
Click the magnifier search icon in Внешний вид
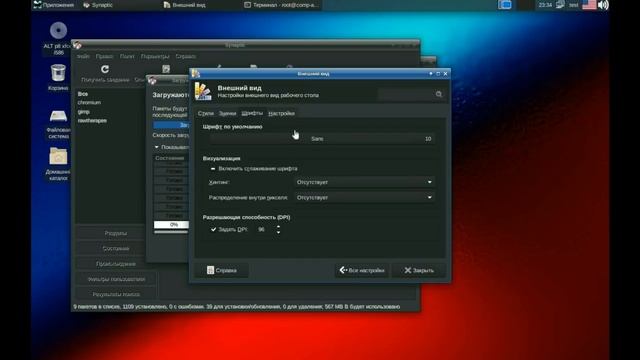pyautogui.click(x=439, y=94)
